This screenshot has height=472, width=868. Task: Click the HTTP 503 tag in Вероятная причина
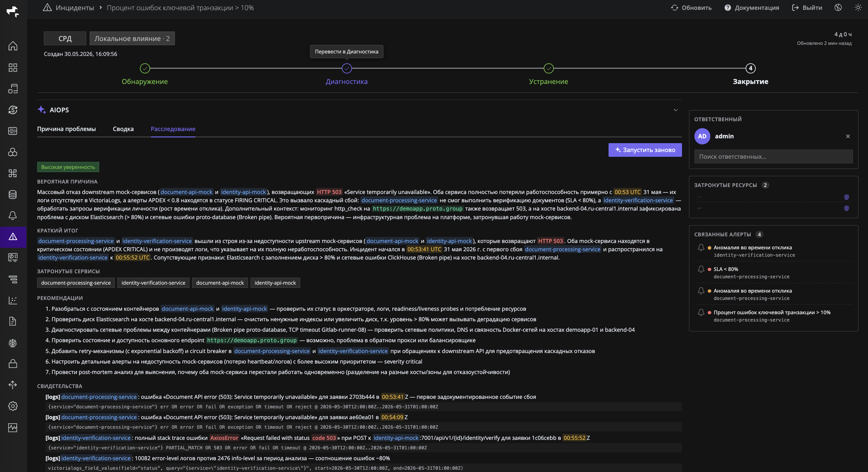[x=329, y=192]
